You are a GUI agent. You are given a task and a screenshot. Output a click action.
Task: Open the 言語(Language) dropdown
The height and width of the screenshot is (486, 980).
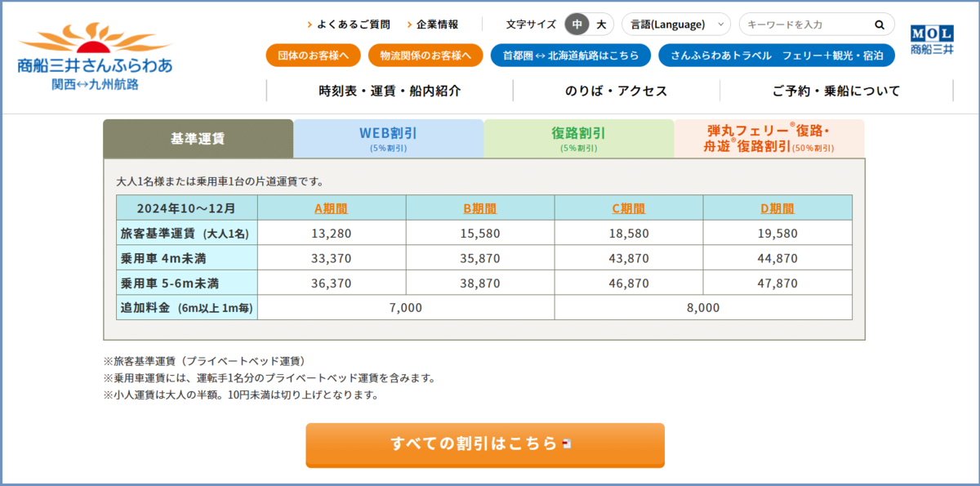click(676, 25)
